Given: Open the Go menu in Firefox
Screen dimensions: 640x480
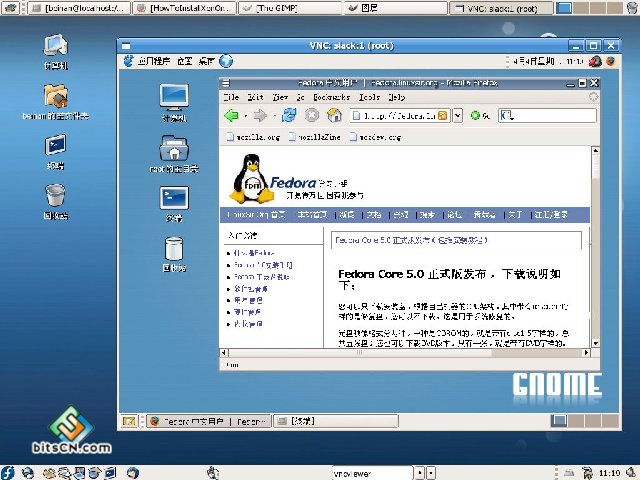Looking at the screenshot, I should [x=301, y=97].
